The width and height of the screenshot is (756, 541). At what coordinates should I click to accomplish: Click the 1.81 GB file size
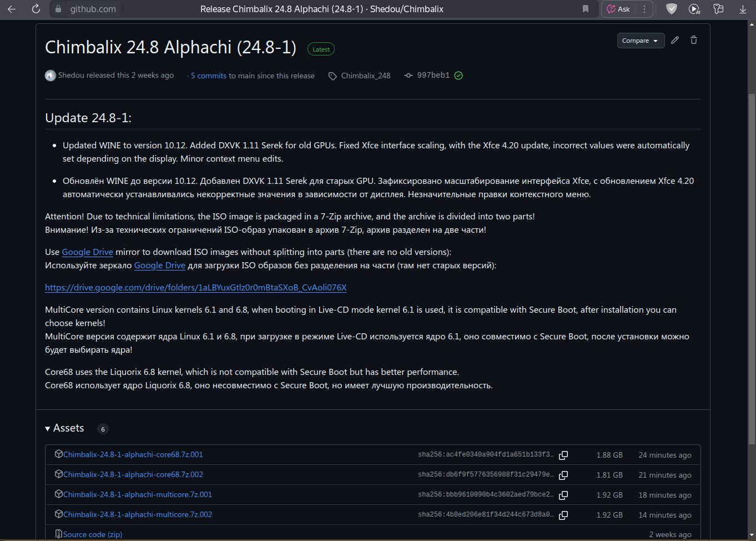(x=609, y=475)
